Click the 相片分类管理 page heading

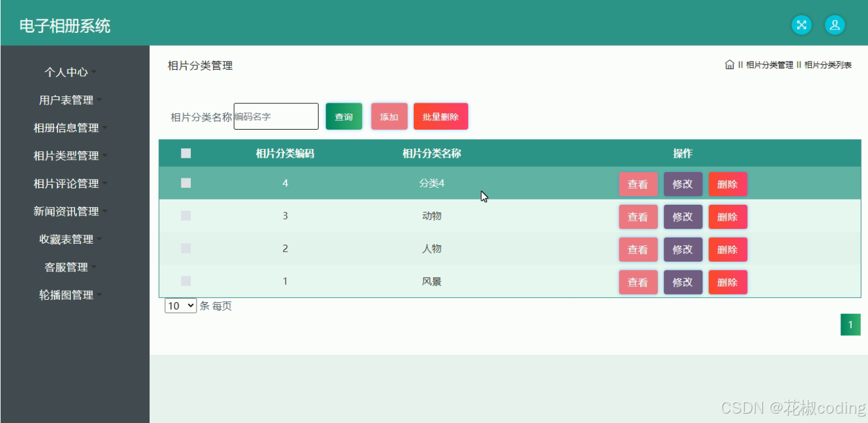(200, 66)
